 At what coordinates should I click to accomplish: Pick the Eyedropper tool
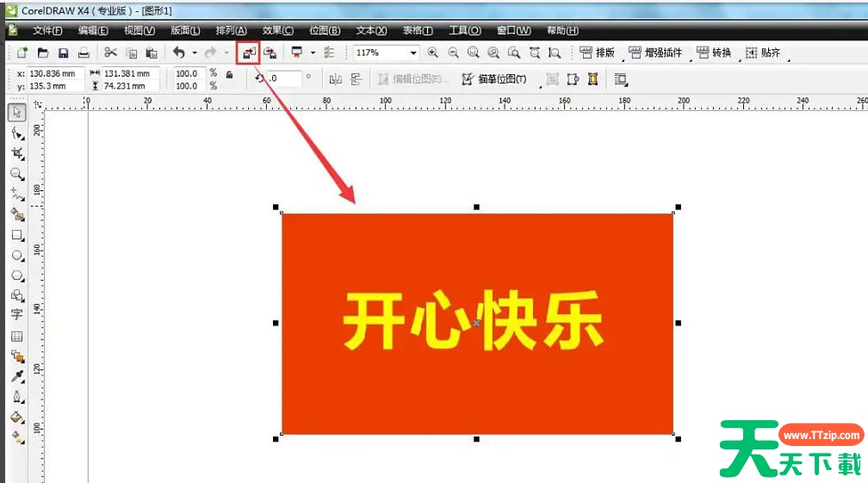tap(16, 376)
